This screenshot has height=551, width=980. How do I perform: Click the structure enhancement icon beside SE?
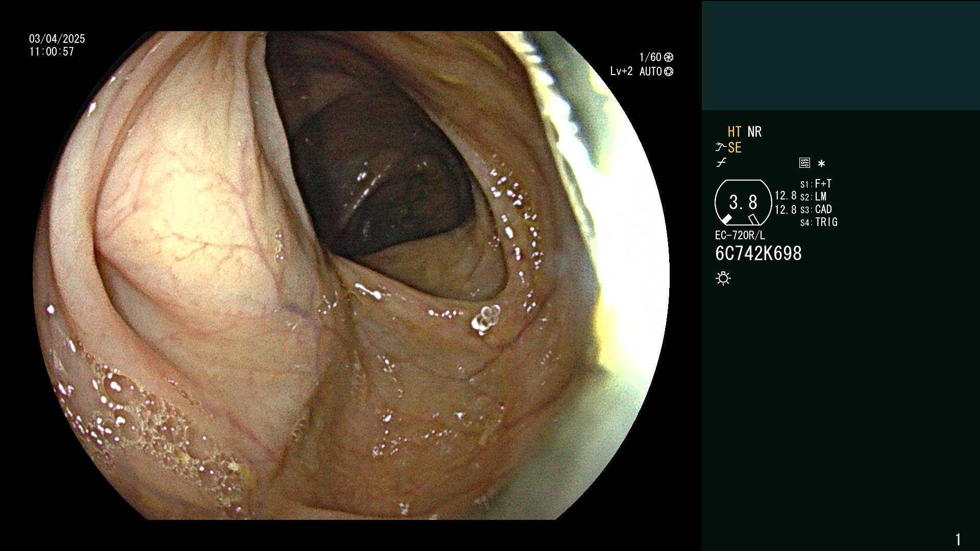click(721, 147)
